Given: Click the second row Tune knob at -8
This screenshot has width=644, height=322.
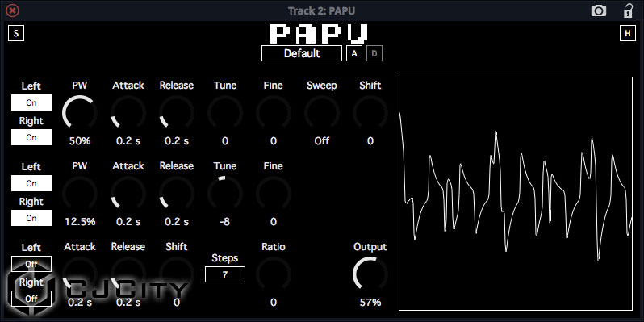Looking at the screenshot, I should [224, 193].
